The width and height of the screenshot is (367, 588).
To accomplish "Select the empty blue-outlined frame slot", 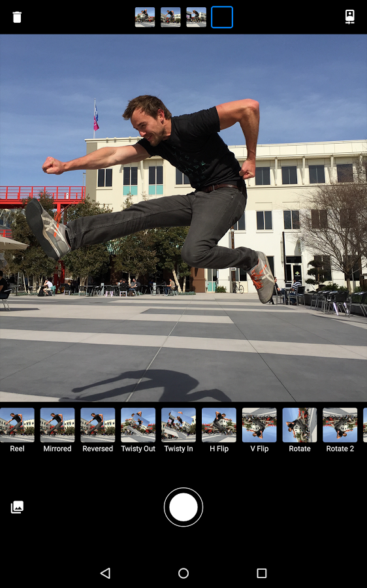I will pyautogui.click(x=222, y=17).
